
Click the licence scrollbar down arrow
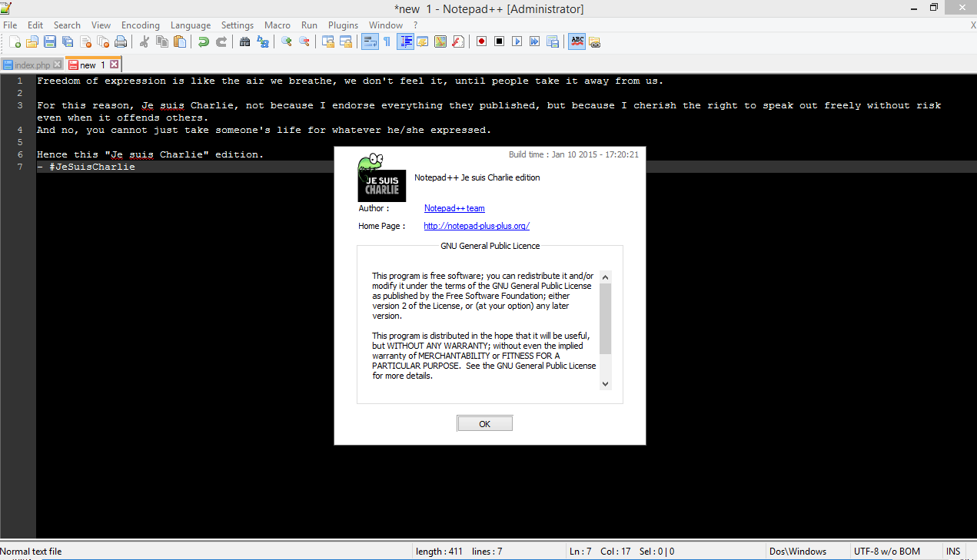coord(605,383)
